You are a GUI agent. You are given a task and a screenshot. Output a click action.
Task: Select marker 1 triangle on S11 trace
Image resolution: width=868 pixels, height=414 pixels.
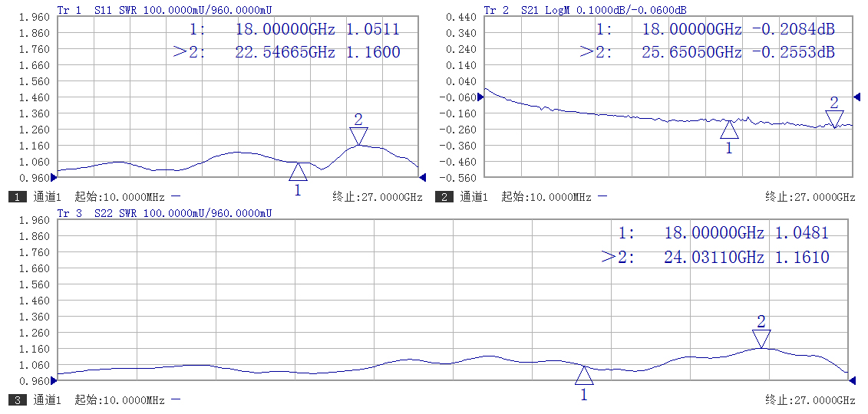tap(298, 172)
